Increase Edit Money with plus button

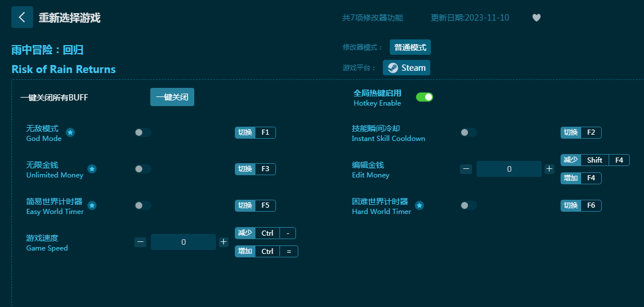tap(549, 169)
